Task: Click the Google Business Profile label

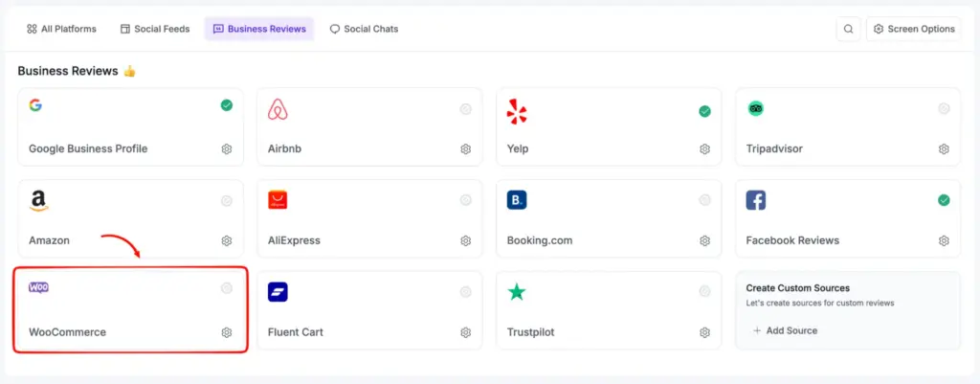Action: point(88,148)
